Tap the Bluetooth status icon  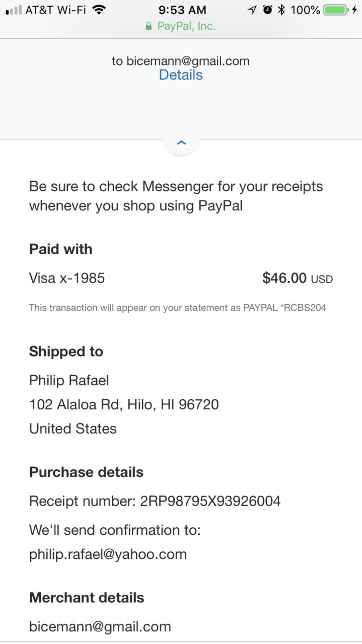click(x=282, y=10)
